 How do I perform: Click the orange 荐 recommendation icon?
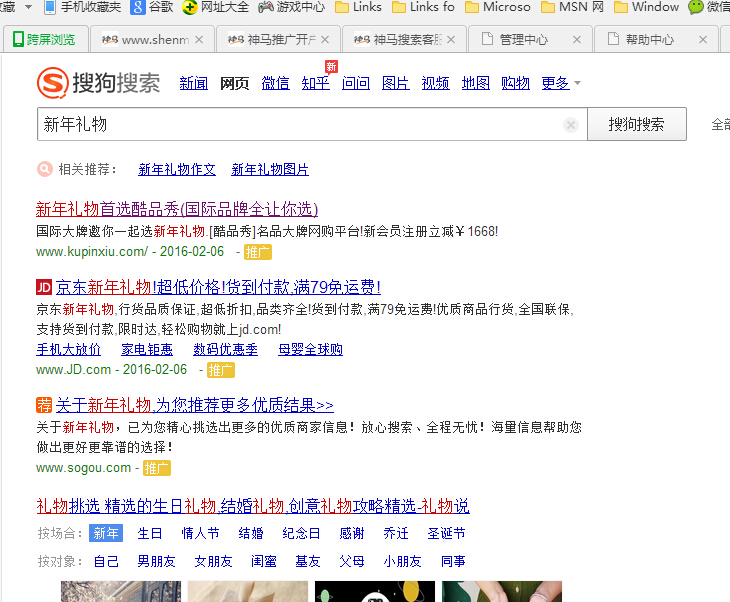(x=44, y=405)
